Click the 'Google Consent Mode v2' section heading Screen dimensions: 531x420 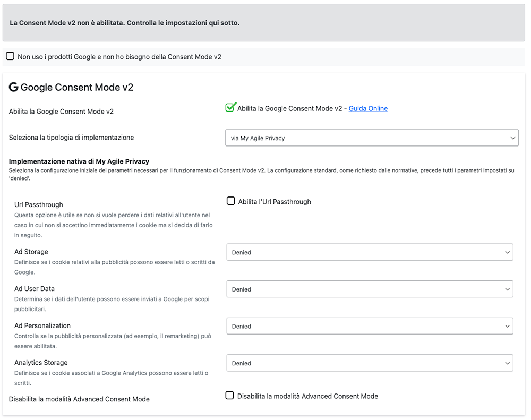[77, 88]
